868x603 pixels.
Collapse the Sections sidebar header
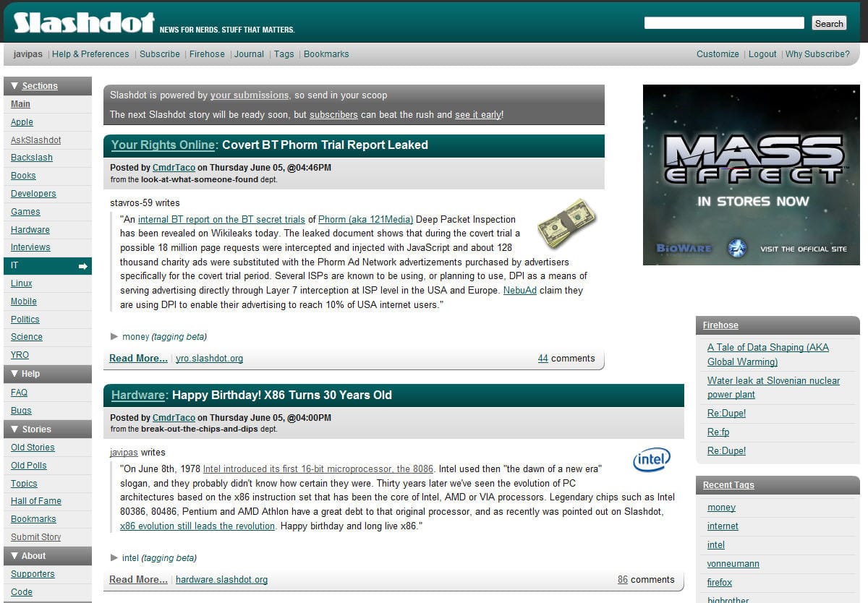click(14, 86)
